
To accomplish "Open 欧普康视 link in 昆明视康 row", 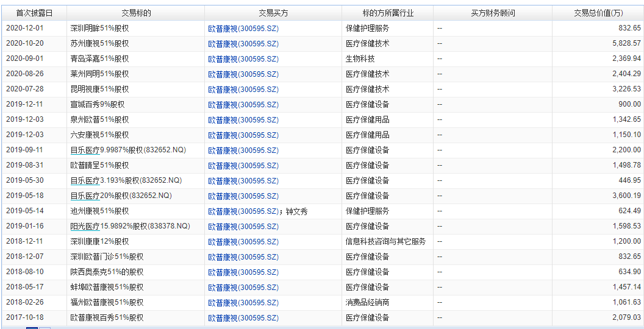I will click(x=243, y=90).
